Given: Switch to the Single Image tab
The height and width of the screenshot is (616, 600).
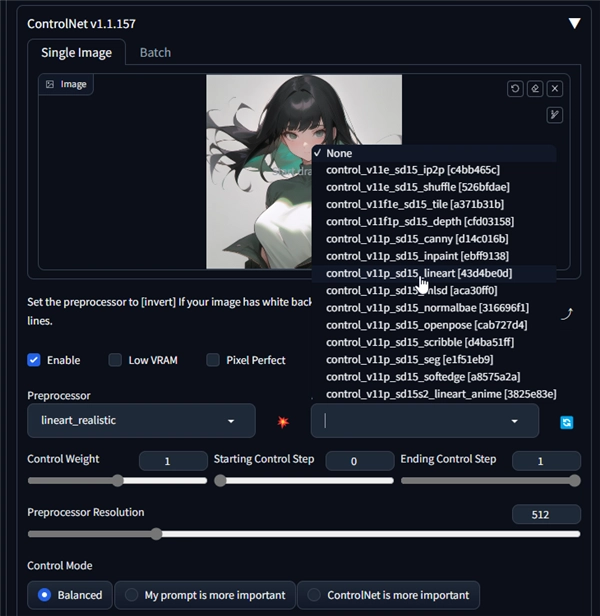Looking at the screenshot, I should point(77,52).
